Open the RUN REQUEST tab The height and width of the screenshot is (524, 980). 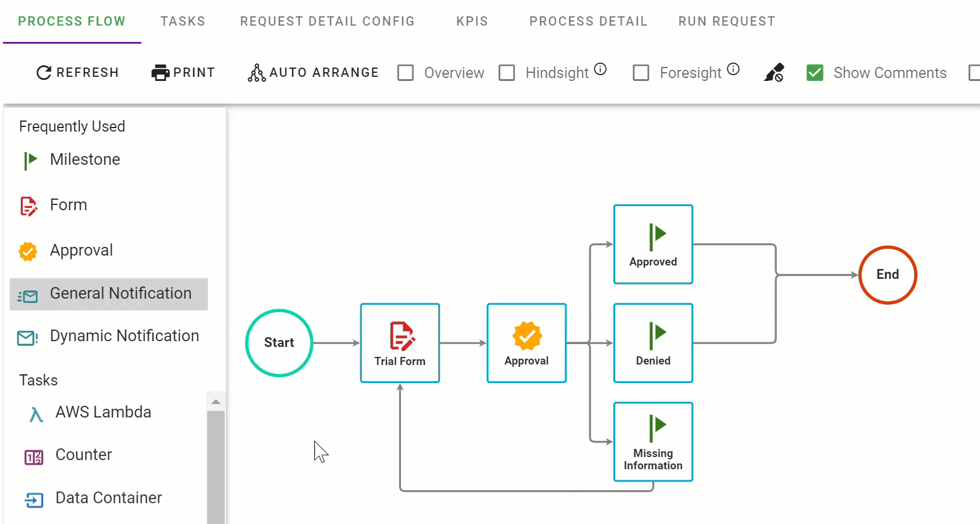(x=726, y=21)
